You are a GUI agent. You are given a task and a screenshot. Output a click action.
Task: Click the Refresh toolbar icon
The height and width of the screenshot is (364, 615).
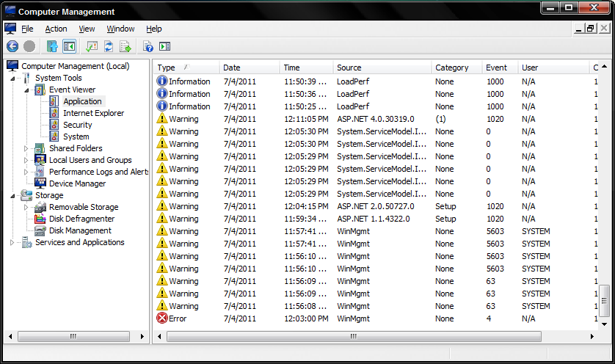[109, 46]
